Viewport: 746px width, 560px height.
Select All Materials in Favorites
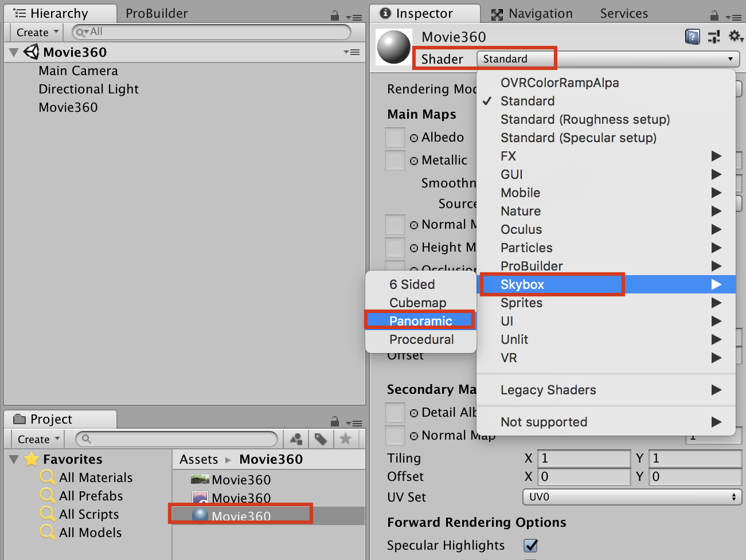click(x=95, y=477)
